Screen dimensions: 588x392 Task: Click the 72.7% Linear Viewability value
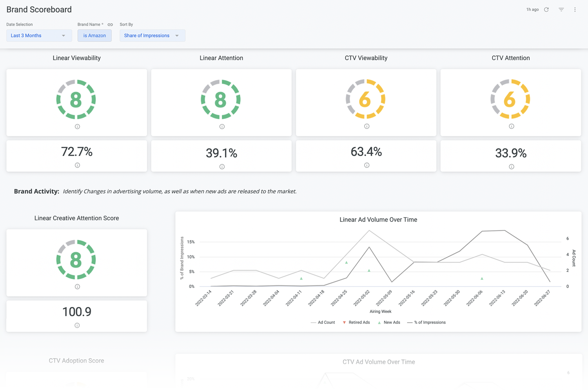77,152
